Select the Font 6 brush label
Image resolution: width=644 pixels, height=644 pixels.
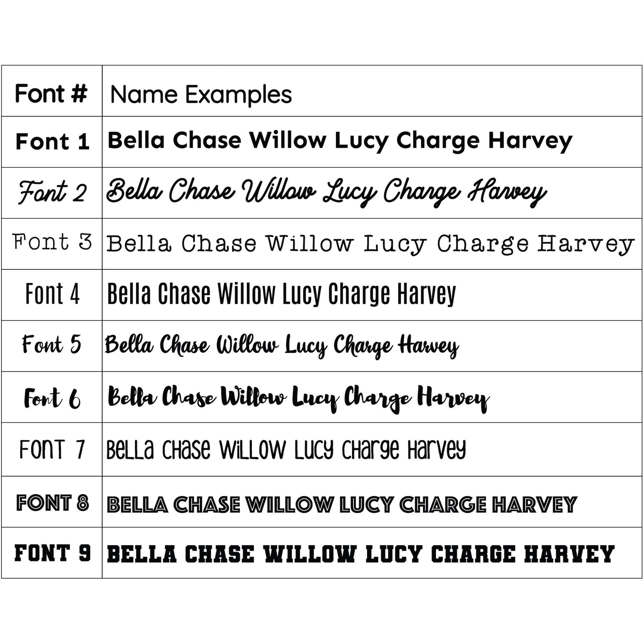point(52,398)
